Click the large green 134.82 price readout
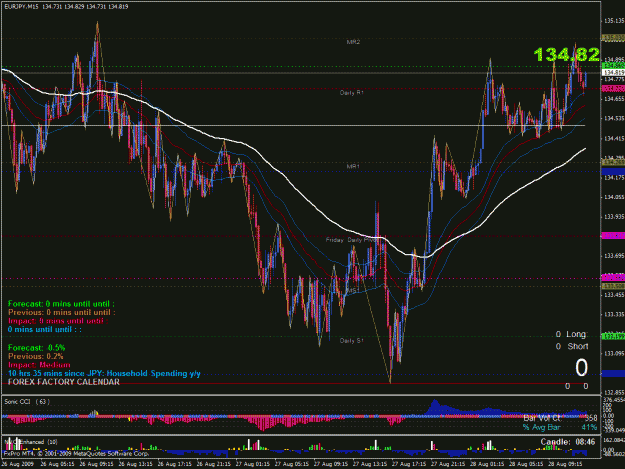Viewport: 625px width, 469px height. click(566, 55)
